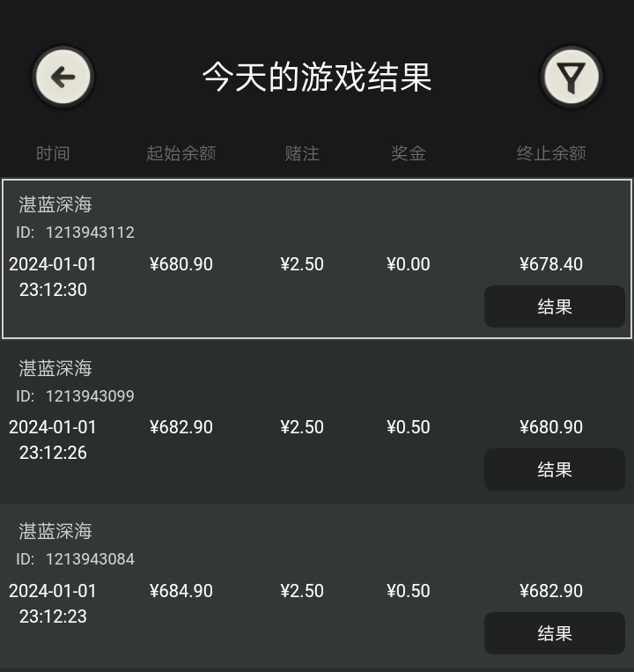Click the ¥684.90 starting balance

tap(181, 591)
